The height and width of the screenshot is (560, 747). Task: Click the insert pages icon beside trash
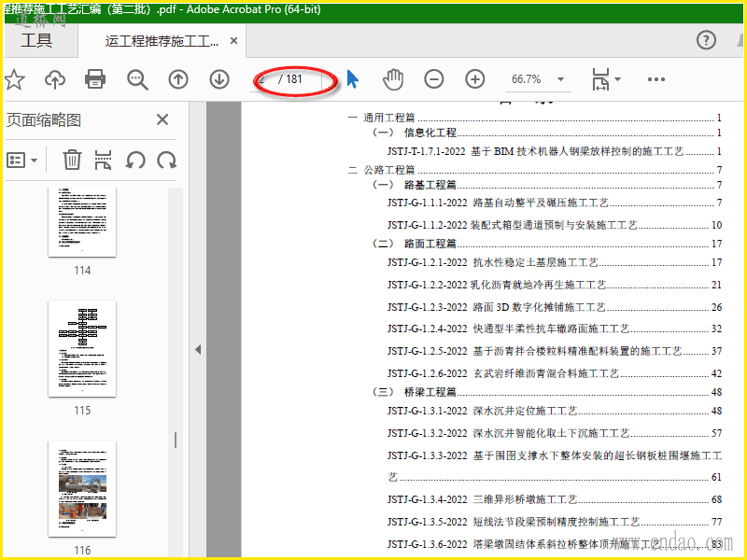pyautogui.click(x=103, y=160)
